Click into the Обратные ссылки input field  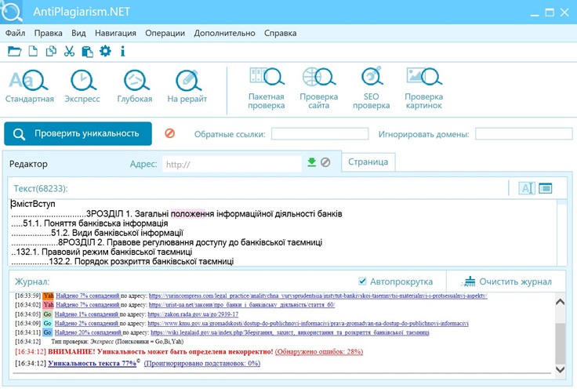[x=320, y=133]
